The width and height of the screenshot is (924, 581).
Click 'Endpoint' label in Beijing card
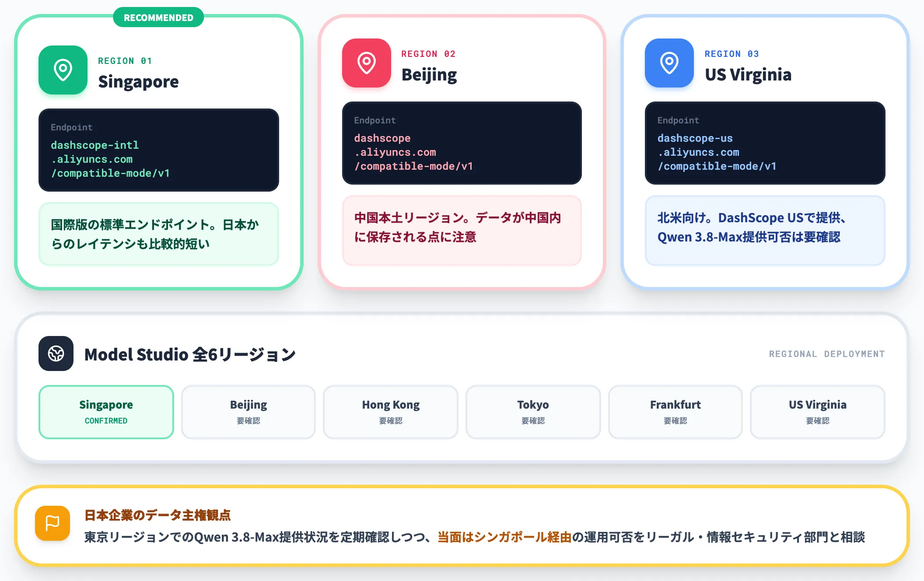[x=375, y=120]
